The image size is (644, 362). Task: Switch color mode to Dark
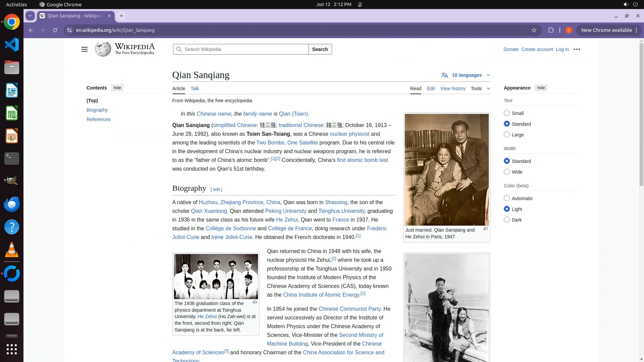[x=507, y=220]
